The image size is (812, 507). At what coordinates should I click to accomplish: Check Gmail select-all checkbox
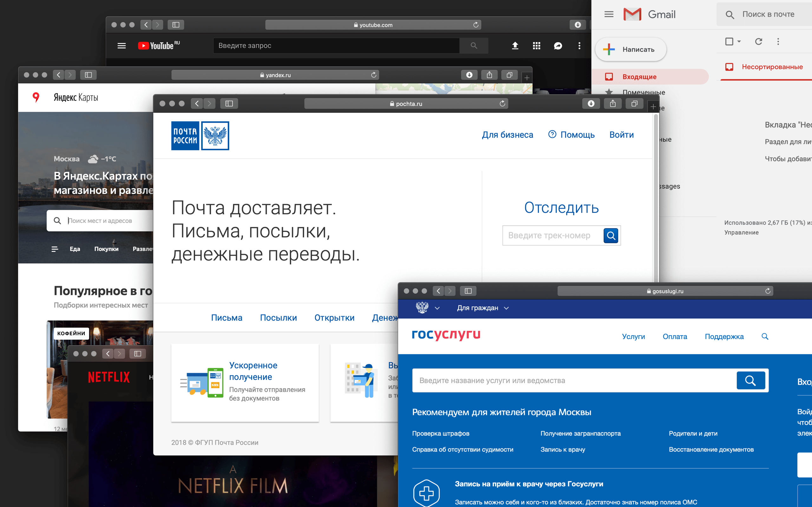point(729,42)
